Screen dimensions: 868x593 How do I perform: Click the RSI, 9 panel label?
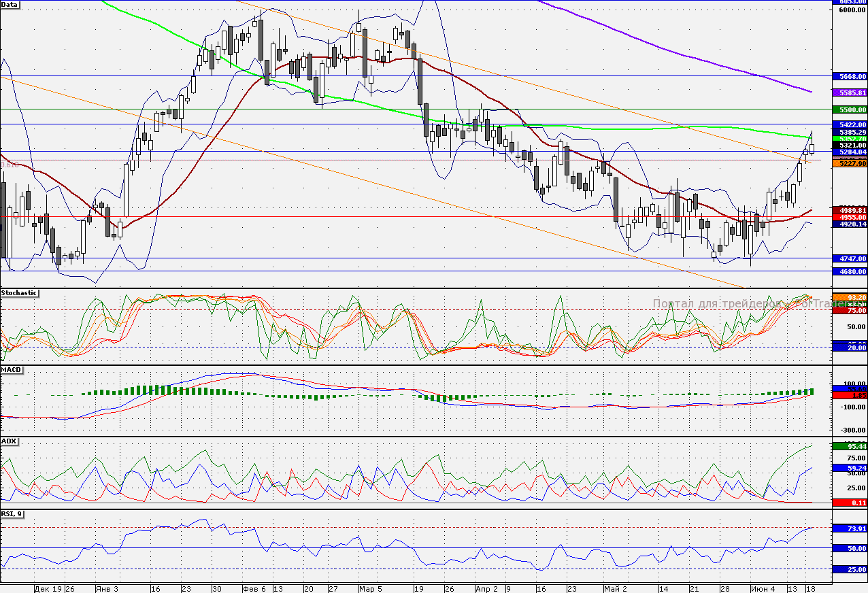(12, 513)
